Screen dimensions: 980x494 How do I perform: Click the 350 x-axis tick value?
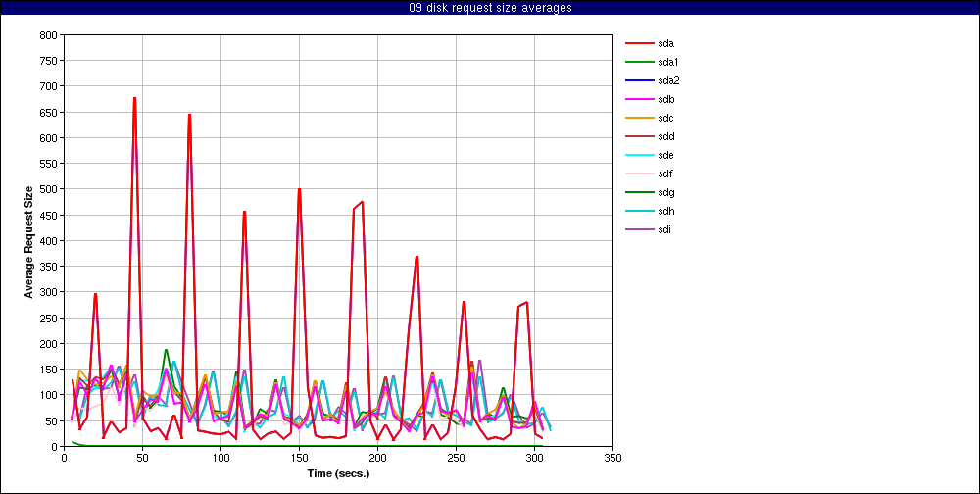pos(613,458)
